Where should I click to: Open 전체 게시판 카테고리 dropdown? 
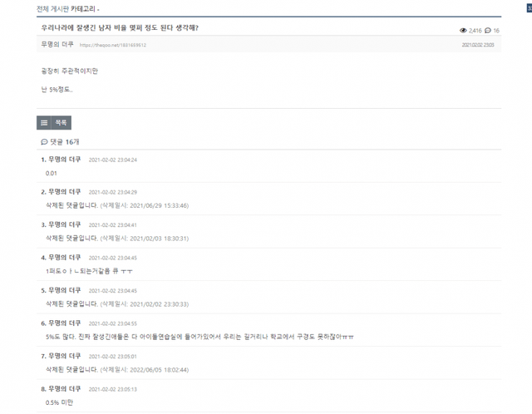pos(68,9)
